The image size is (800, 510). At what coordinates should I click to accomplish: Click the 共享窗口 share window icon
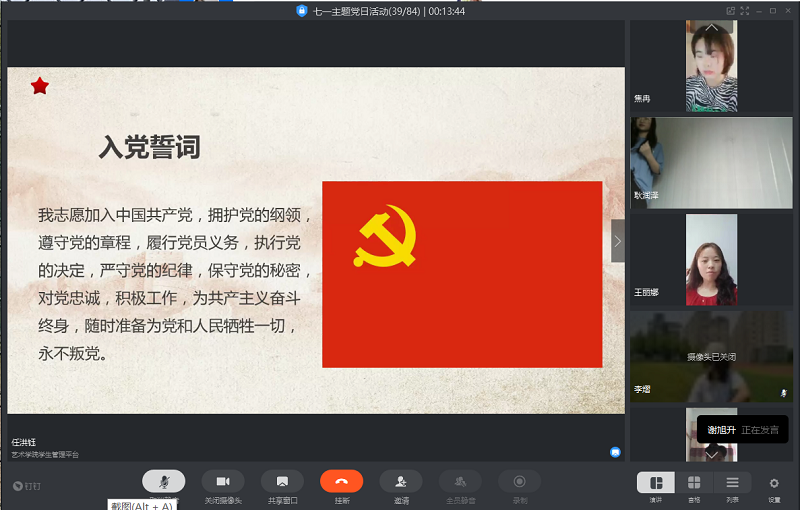tap(282, 481)
